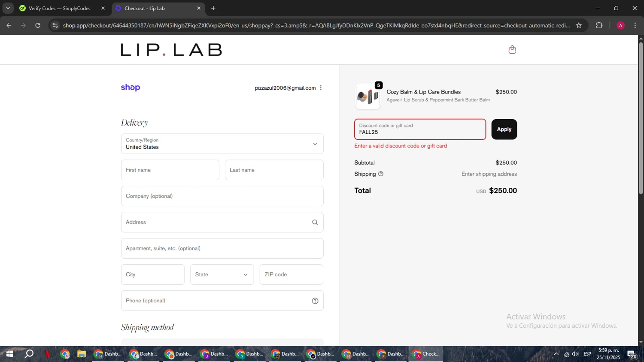Open Chrome pinned taskbar icon

tap(65, 354)
